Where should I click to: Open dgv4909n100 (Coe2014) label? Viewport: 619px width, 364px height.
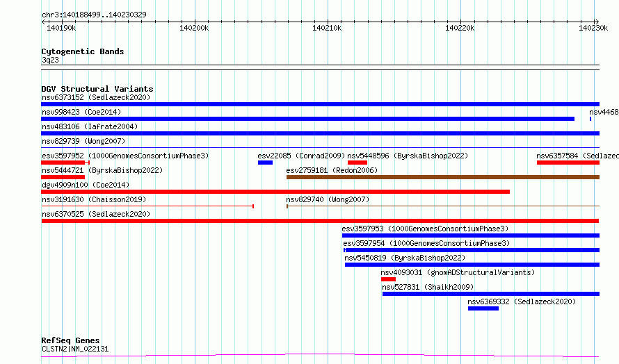(86, 185)
